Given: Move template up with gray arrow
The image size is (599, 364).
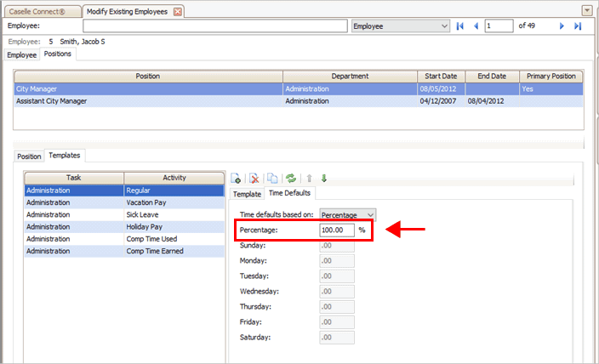Looking at the screenshot, I should coord(310,179).
